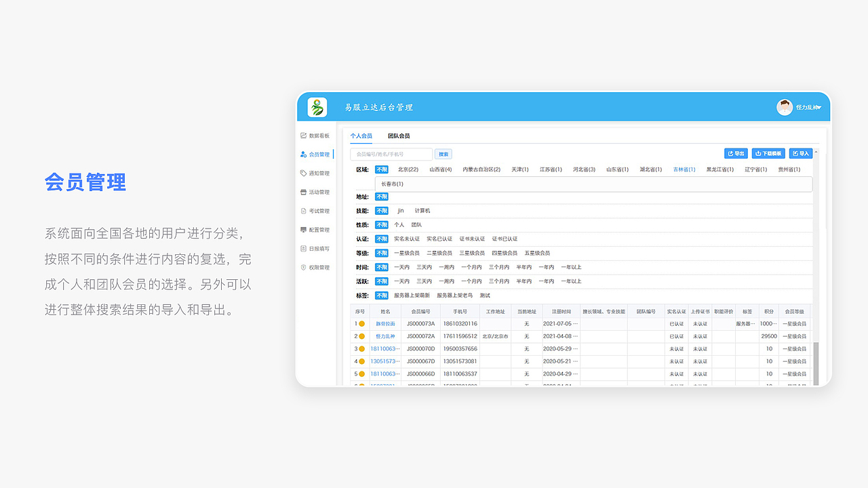The height and width of the screenshot is (488, 868).
Task: Expand 黑龙江省(1) to show its cities
Action: (719, 169)
